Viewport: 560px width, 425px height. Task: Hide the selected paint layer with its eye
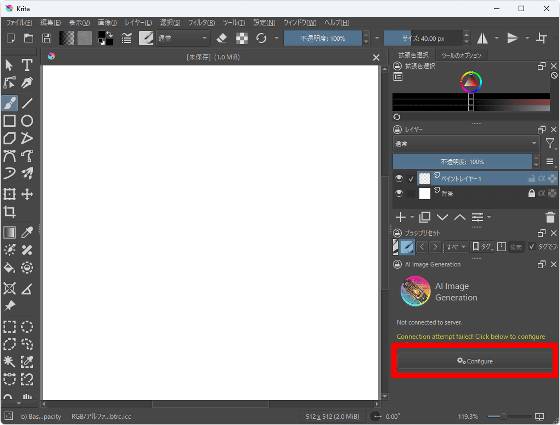pos(399,178)
